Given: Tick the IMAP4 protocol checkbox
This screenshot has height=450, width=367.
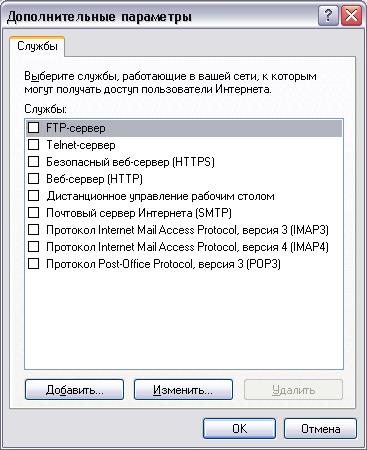Looking at the screenshot, I should click(x=33, y=247).
